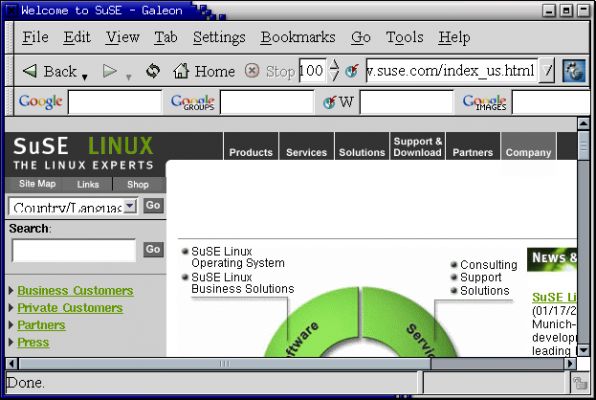Open the Bookmarks menu
This screenshot has height=400, width=596.
(298, 37)
